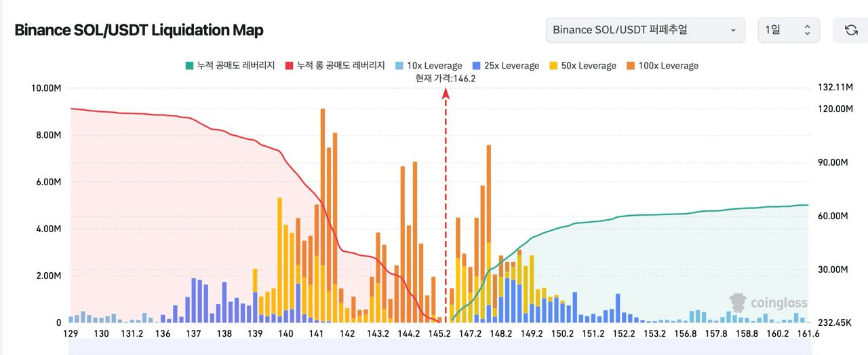
Task: Click the 10.00M left axis label
Action: tap(47, 88)
